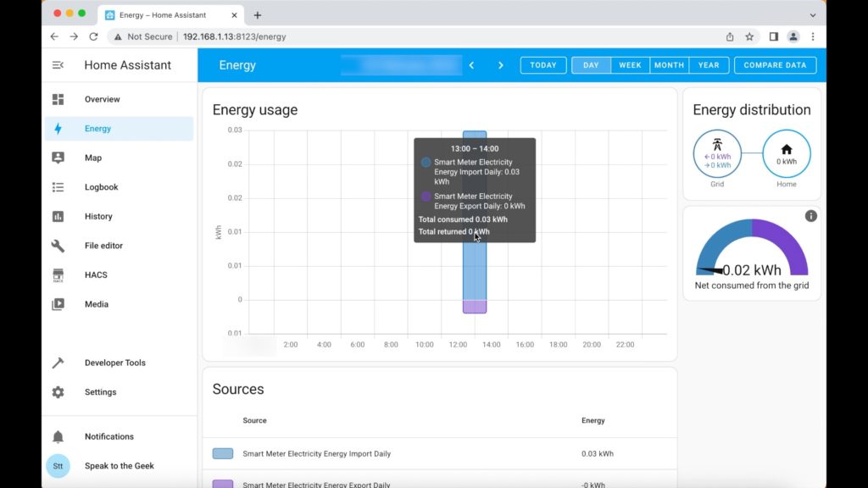Viewport: 868px width, 488px height.
Task: Switch to the Week view
Action: point(630,65)
